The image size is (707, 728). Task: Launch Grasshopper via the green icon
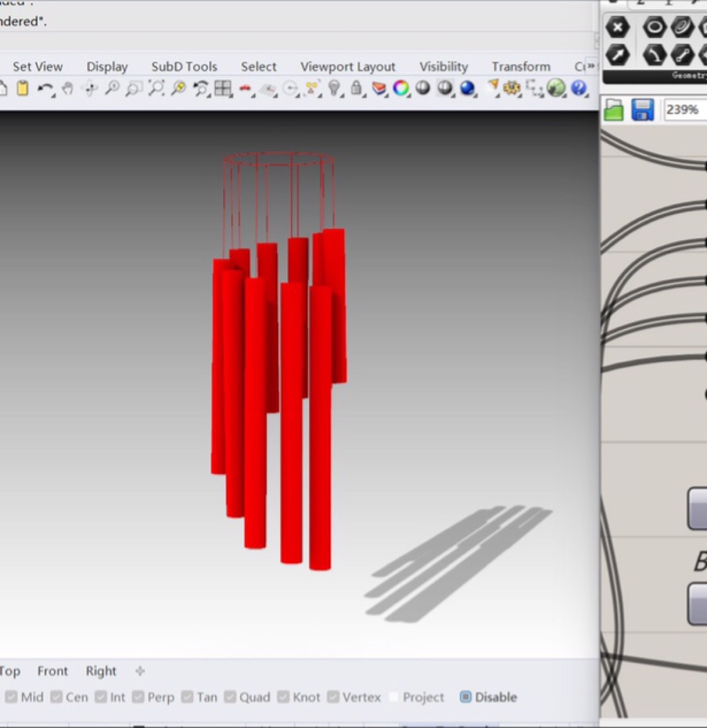click(556, 88)
